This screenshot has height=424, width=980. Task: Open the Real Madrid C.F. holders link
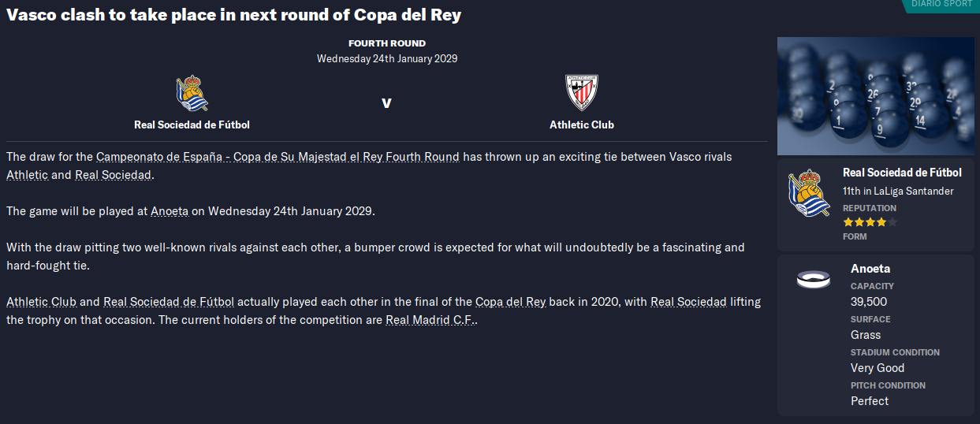[430, 320]
